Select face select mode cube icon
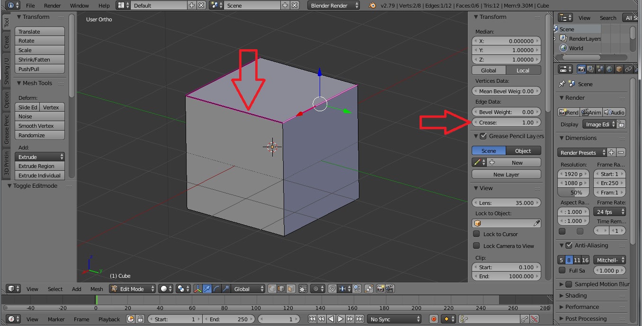 291,289
